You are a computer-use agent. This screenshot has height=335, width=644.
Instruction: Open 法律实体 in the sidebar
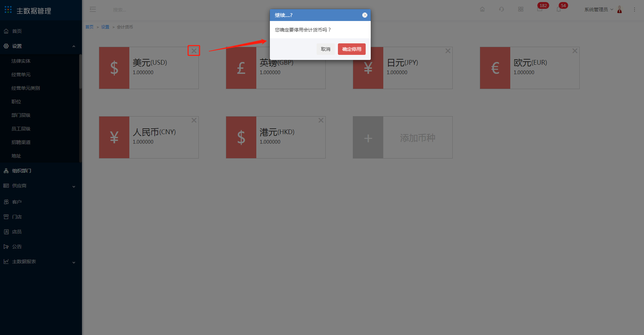21,61
